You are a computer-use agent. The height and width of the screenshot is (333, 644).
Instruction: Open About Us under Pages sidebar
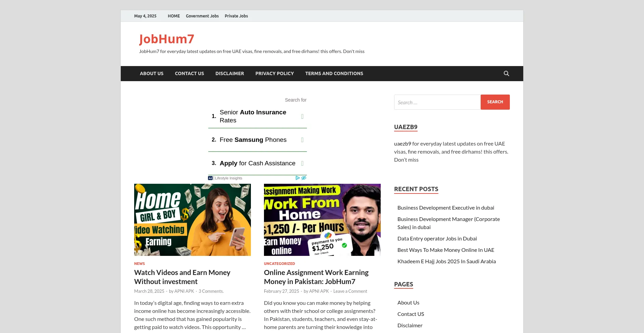(x=408, y=302)
